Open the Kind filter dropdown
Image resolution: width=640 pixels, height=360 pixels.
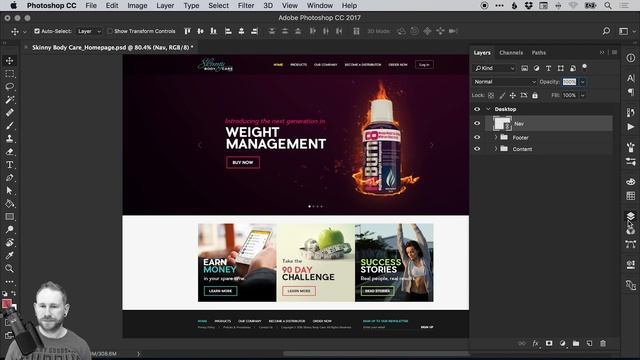494,68
